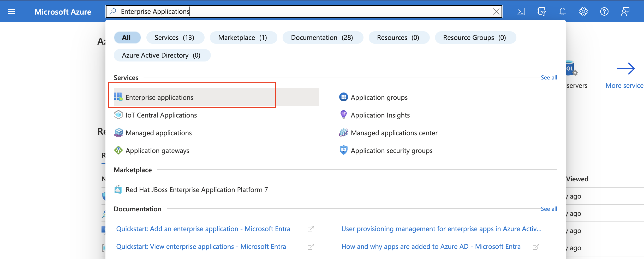
Task: Select the Services (13) filter pill
Action: (x=175, y=38)
